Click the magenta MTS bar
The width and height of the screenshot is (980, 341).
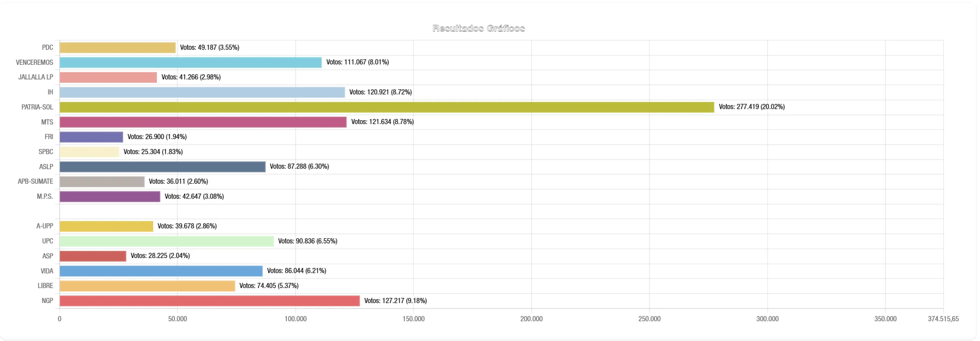click(x=203, y=122)
